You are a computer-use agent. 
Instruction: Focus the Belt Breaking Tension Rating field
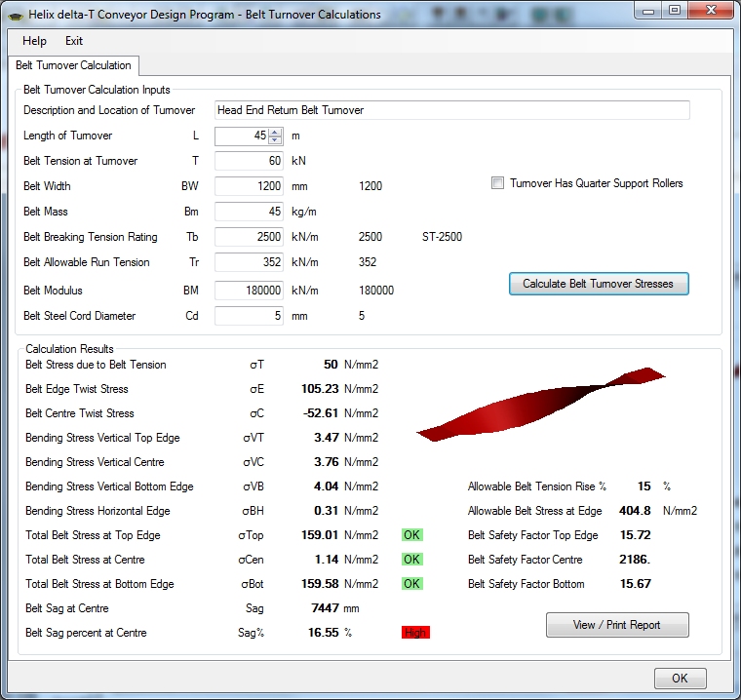click(x=249, y=237)
